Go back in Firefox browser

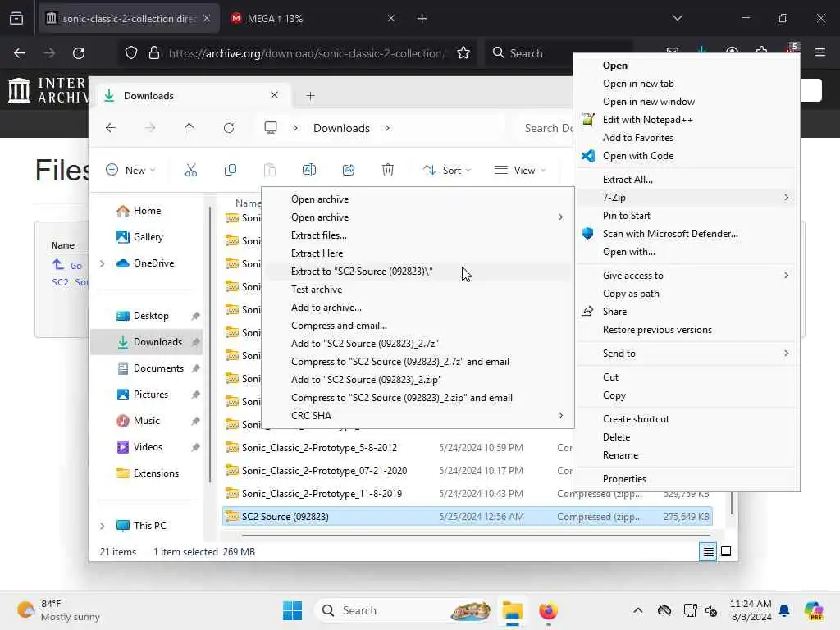click(x=20, y=53)
